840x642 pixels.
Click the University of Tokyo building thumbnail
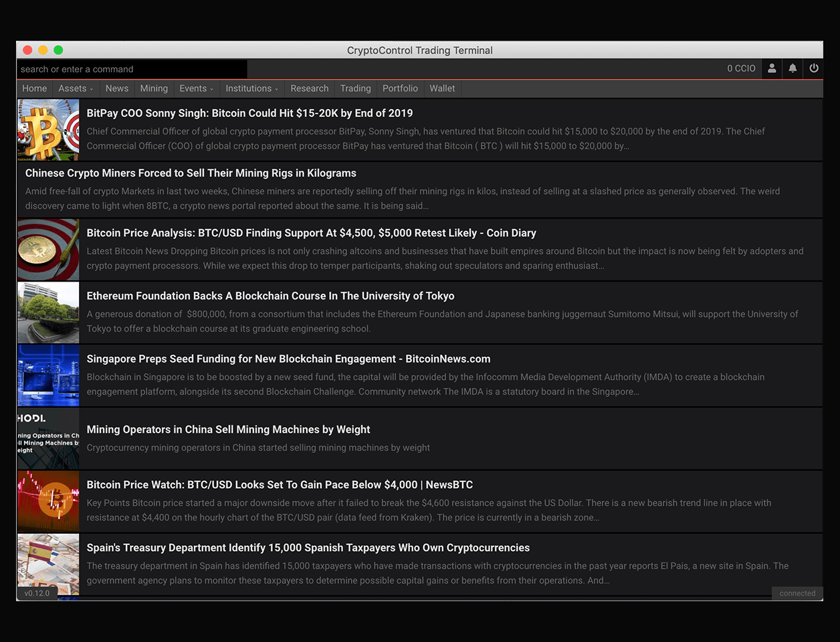coord(48,312)
